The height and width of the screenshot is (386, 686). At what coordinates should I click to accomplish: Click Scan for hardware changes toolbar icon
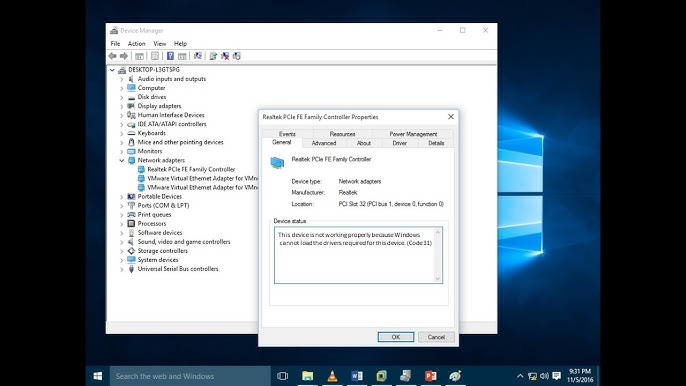tap(198, 56)
